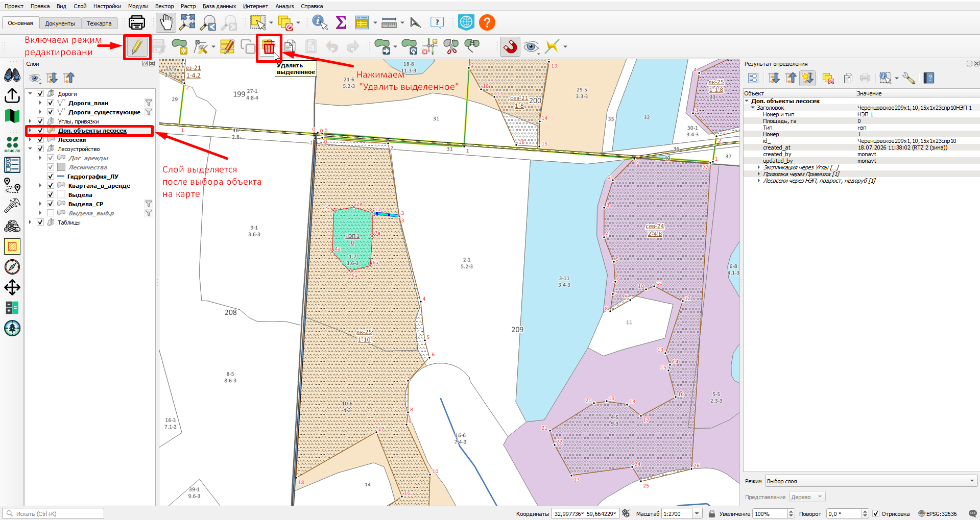Viewport: 980px width, 520px height.
Task: Switch to the Техкарта tab
Action: [x=99, y=23]
